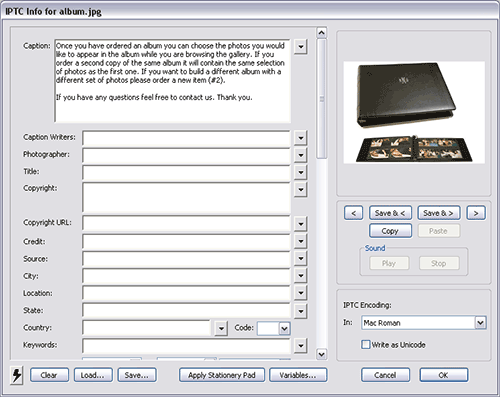Click the Save & > button
The width and height of the screenshot is (500, 397).
coord(439,213)
